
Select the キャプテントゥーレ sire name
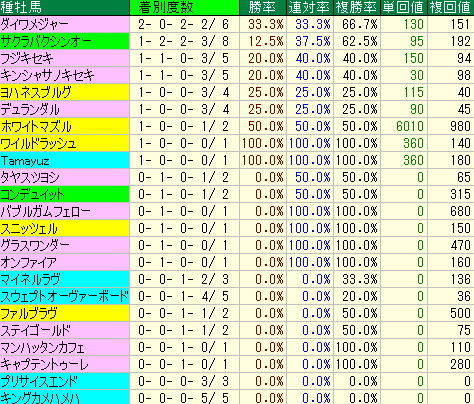click(x=44, y=364)
